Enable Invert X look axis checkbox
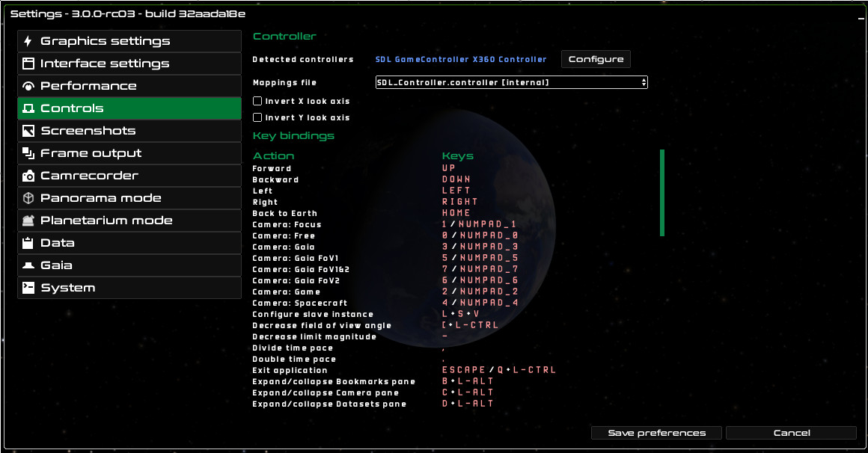868x453 pixels. point(257,101)
